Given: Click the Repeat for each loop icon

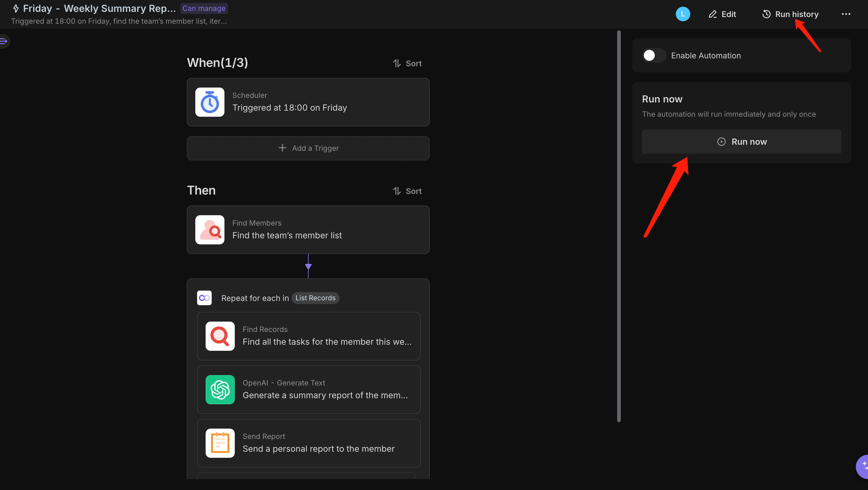Looking at the screenshot, I should click(x=204, y=297).
